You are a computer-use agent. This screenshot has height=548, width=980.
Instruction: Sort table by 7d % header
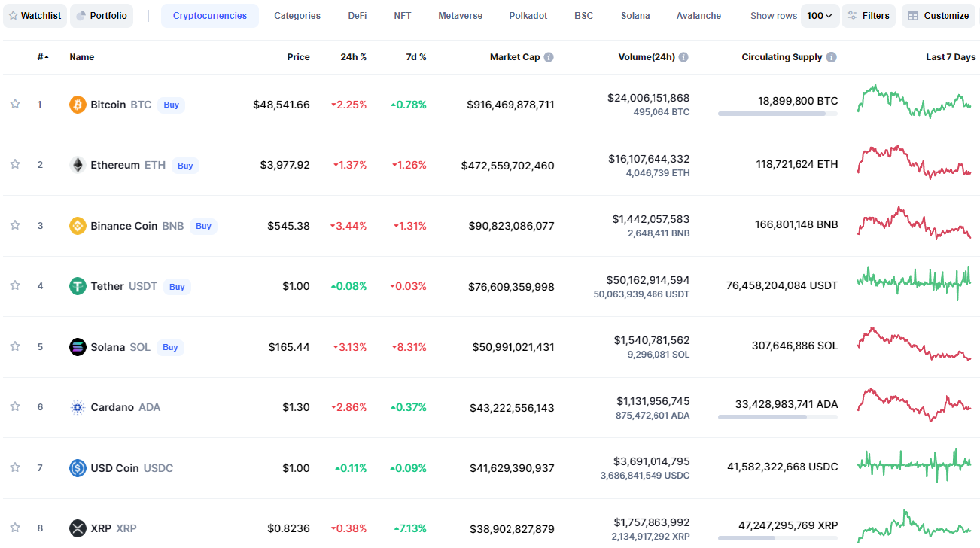coord(416,57)
